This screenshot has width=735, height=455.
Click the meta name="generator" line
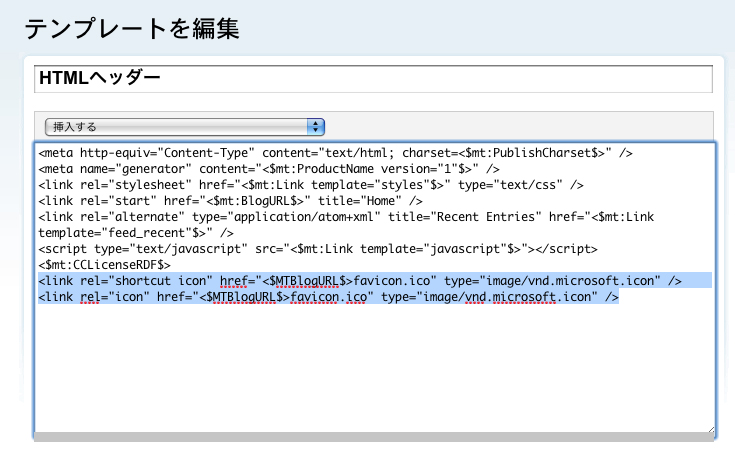point(269,169)
